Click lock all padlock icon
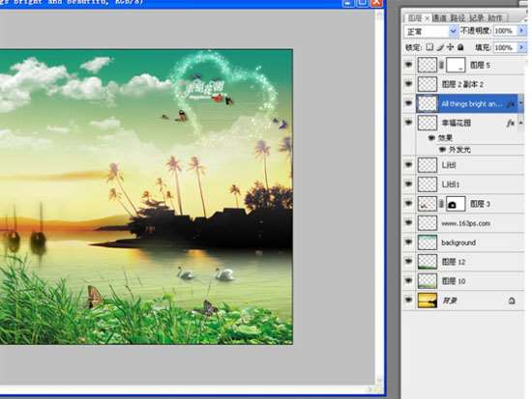Image resolution: width=532 pixels, height=399 pixels. tap(460, 47)
